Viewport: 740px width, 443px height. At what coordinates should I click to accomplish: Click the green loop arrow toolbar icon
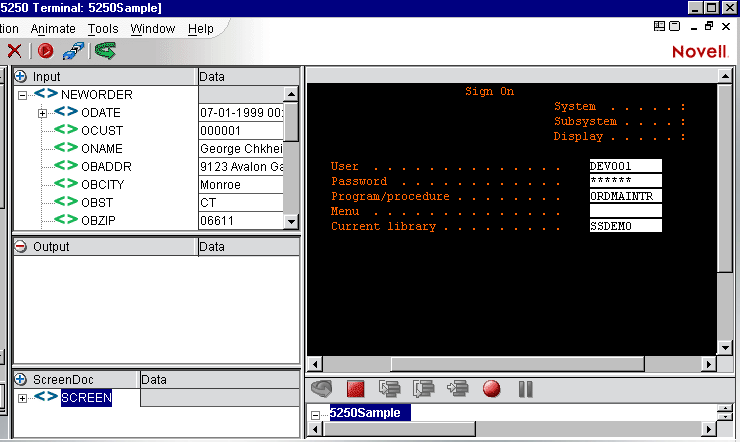[x=105, y=50]
